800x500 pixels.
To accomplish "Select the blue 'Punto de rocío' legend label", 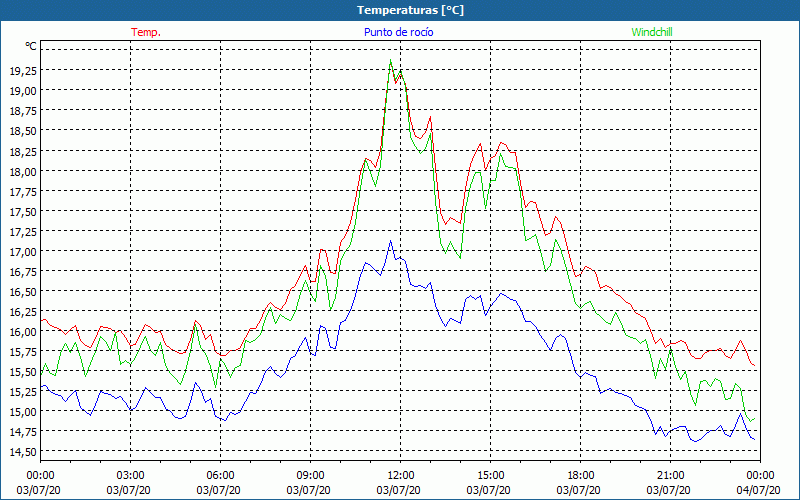I will [x=398, y=32].
